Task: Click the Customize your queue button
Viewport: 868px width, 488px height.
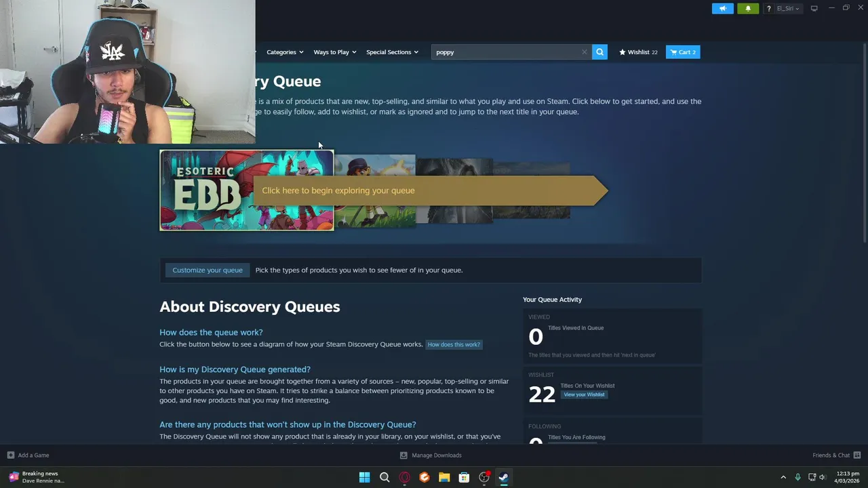Action: click(x=208, y=270)
